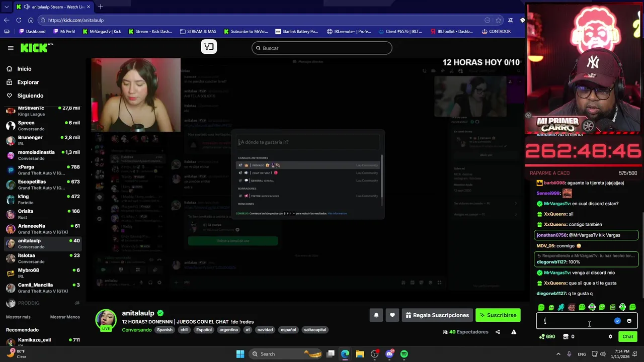
Task: Insert the teal bird emote
Action: click(x=561, y=307)
